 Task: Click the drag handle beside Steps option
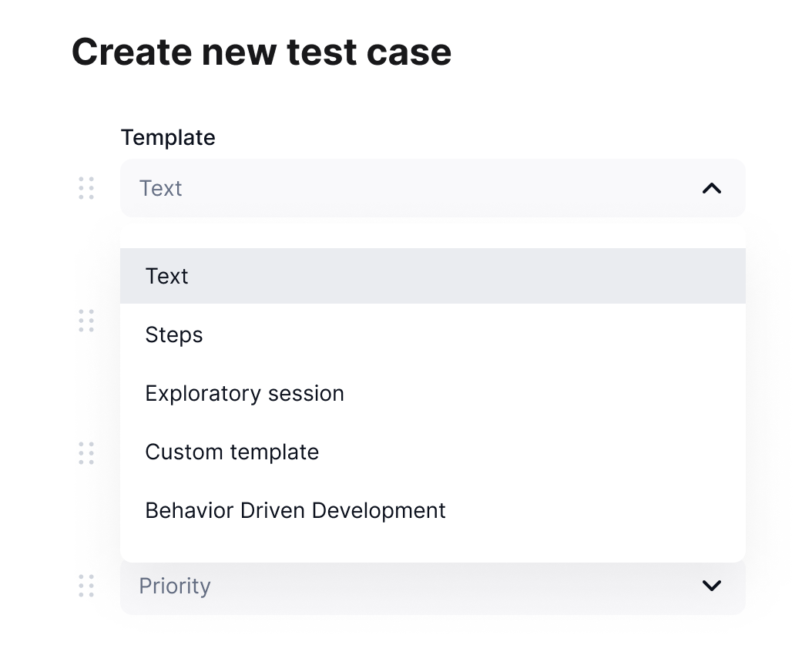pyautogui.click(x=86, y=321)
